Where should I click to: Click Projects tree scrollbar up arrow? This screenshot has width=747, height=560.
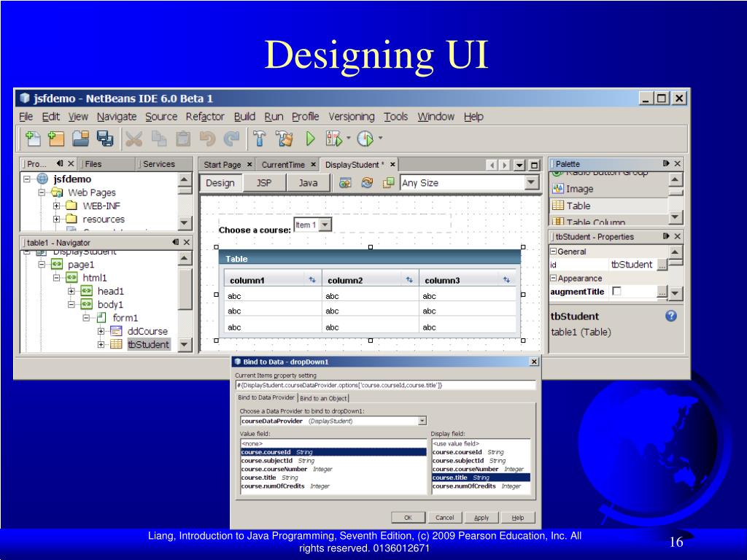pos(185,179)
